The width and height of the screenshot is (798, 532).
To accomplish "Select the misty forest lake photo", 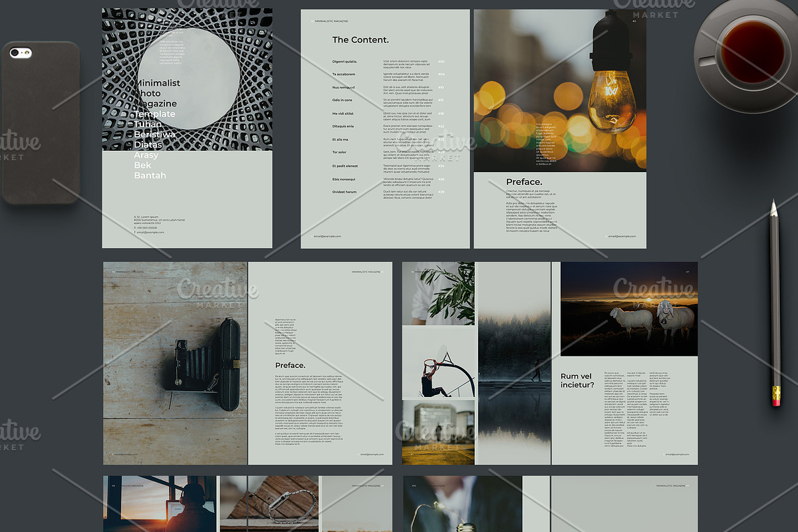I will (x=514, y=363).
